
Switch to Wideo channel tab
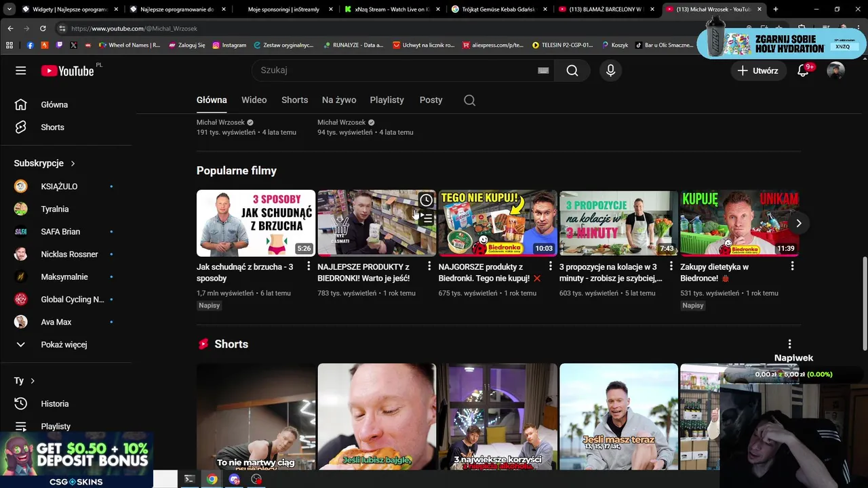254,100
